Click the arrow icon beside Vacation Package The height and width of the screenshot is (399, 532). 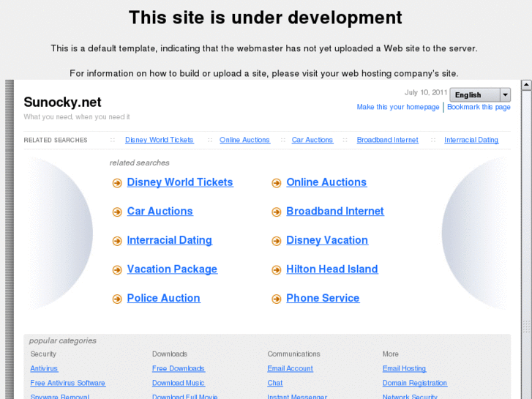tap(117, 270)
